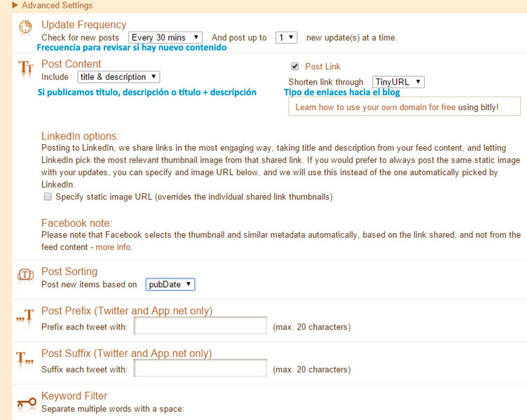527x420 pixels.
Task: Click the Update Frequency clock icon
Action: click(x=25, y=27)
